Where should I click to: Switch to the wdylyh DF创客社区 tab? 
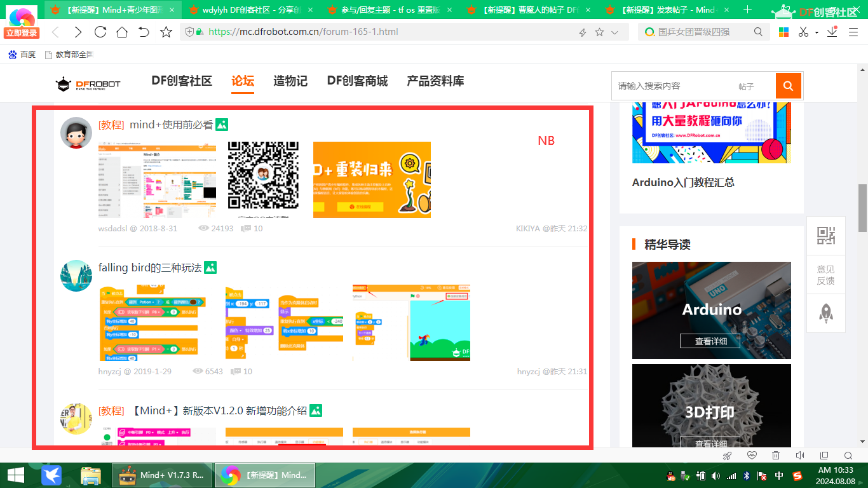252,10
